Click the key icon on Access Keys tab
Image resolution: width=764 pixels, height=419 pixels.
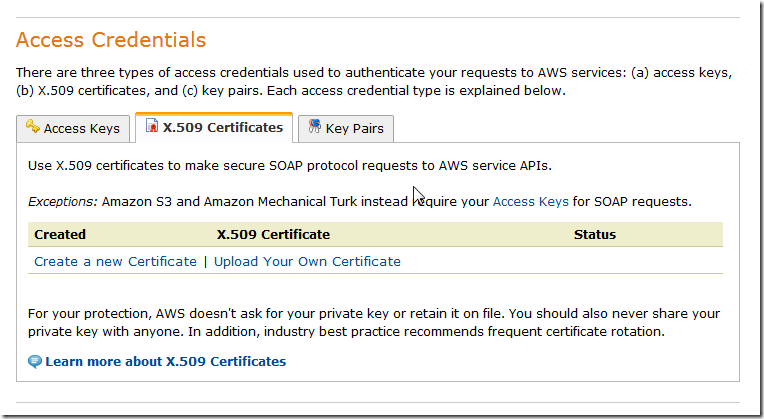tap(32, 127)
